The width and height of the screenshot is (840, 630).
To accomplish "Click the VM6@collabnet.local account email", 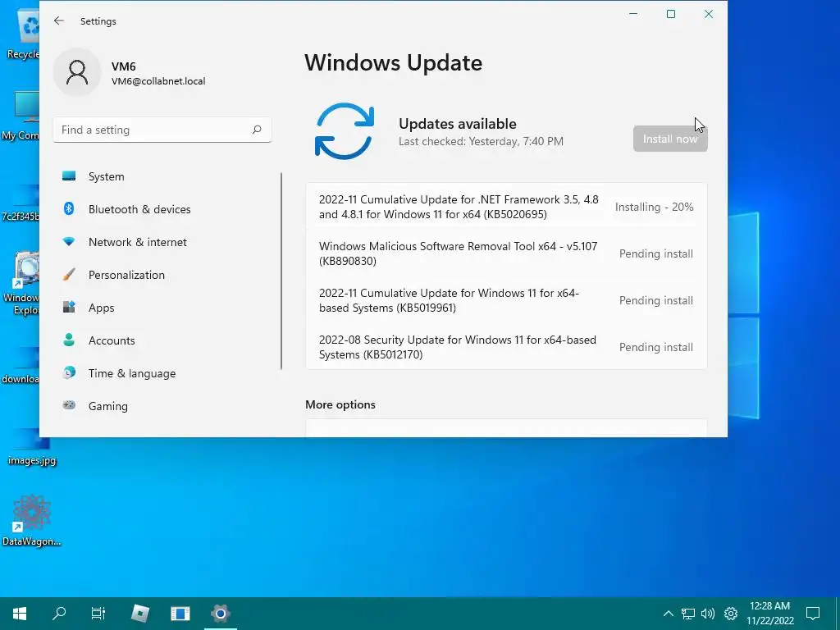I will 158,81.
